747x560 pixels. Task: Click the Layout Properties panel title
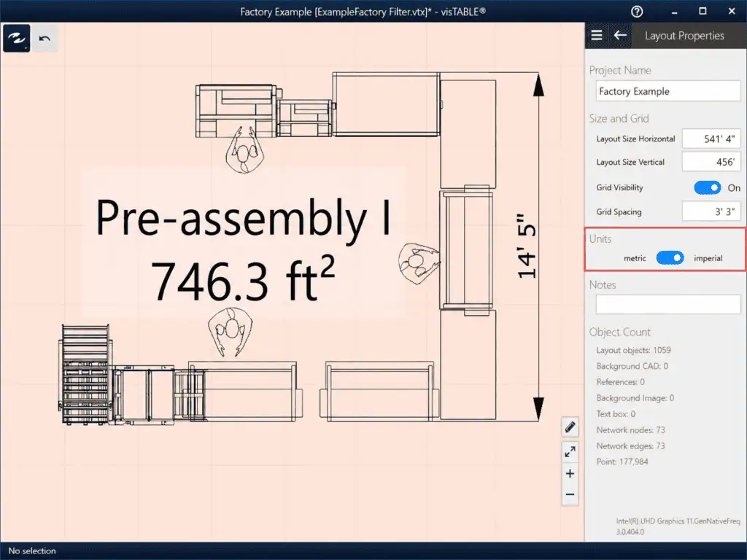click(684, 36)
